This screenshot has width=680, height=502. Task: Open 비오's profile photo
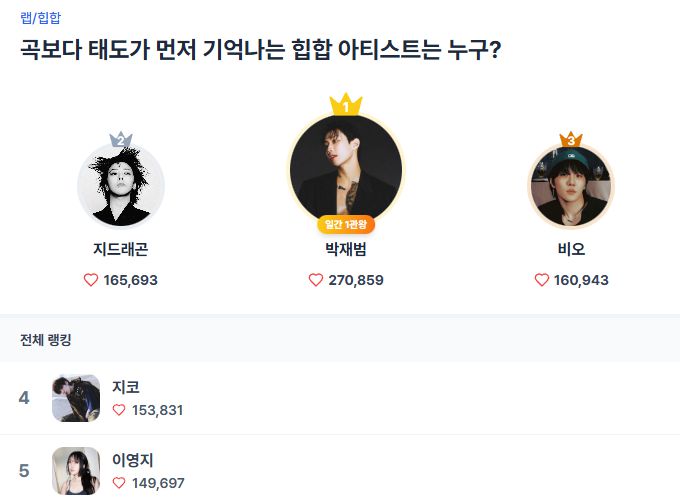(x=571, y=187)
